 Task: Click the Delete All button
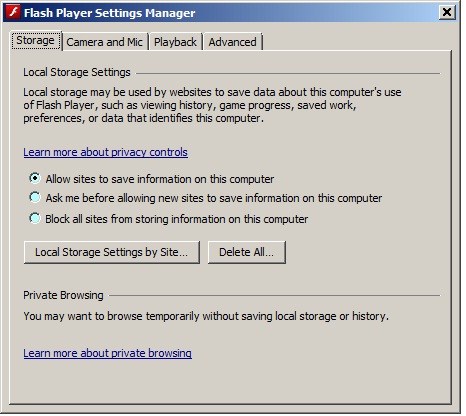point(247,252)
